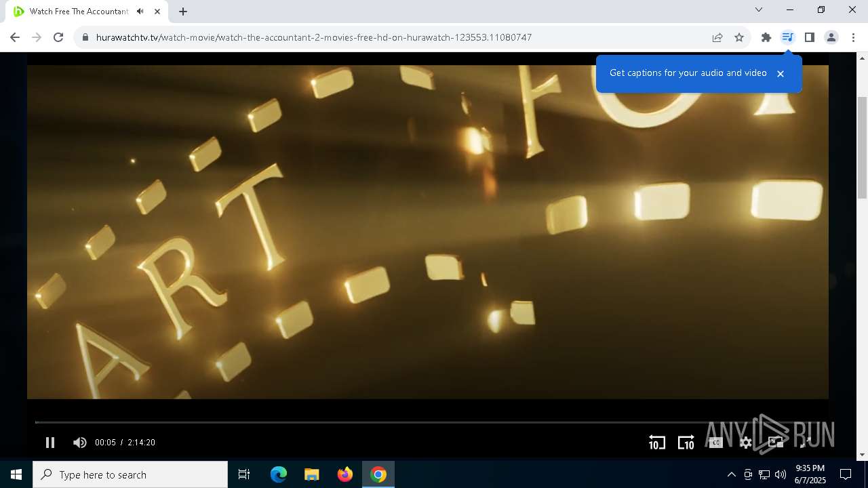Open network tray icon

764,474
